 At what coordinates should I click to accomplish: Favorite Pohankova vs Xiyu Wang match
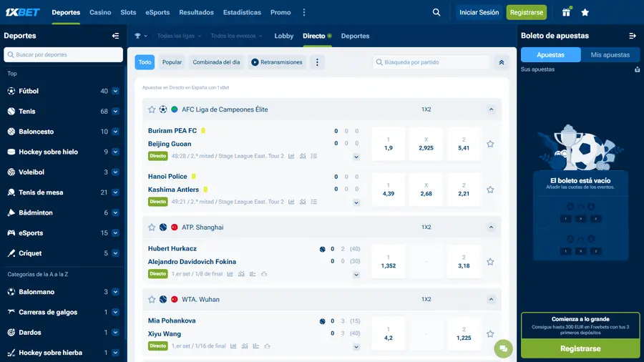click(x=490, y=334)
